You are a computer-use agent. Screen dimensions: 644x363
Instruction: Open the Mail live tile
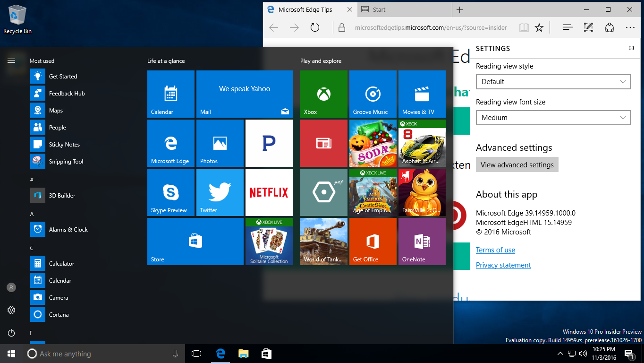point(245,94)
